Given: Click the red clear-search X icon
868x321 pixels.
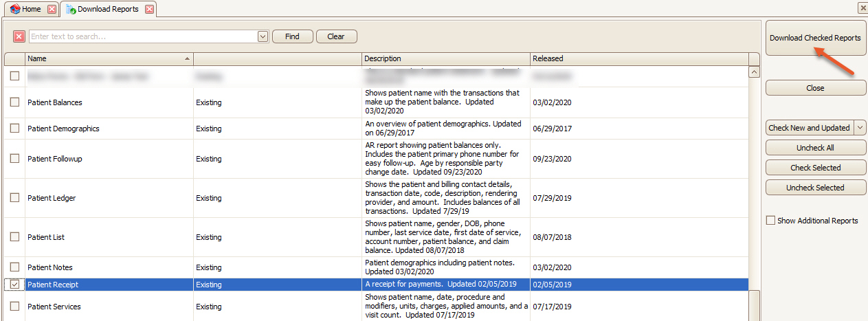Looking at the screenshot, I should [x=19, y=36].
